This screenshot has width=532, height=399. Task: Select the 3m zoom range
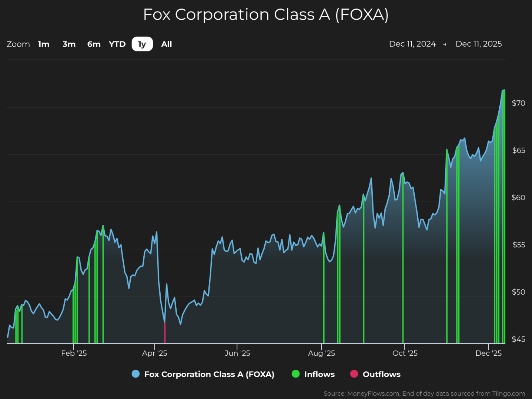69,44
